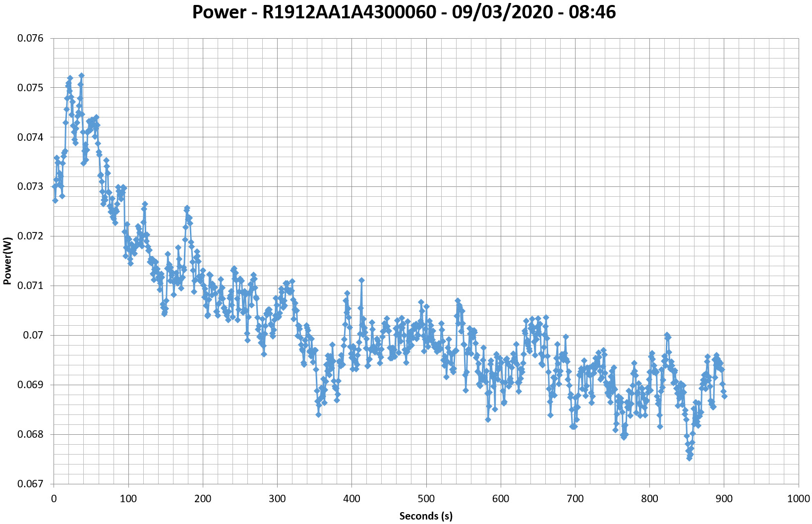
Task: Click the 0.068 Y-axis tick label
Action: (x=30, y=435)
